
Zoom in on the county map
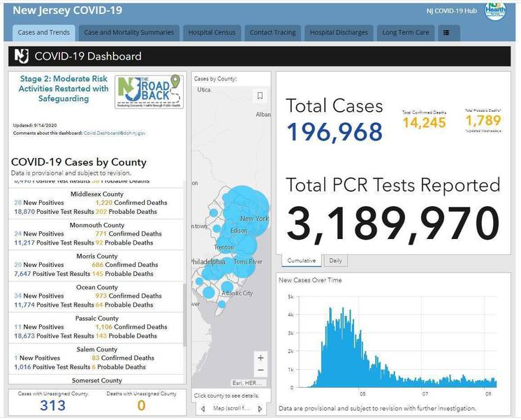coord(260,358)
